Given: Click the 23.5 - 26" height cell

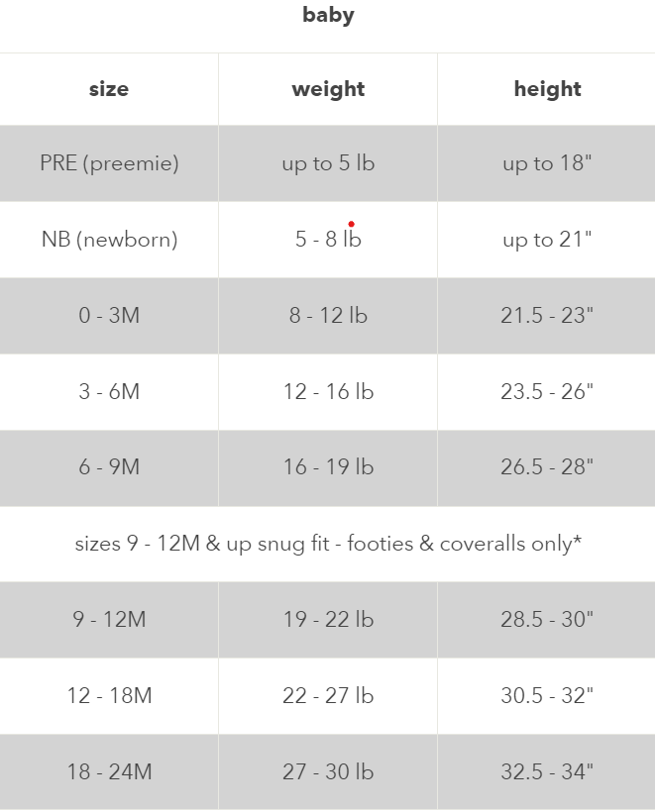Looking at the screenshot, I should [547, 392].
